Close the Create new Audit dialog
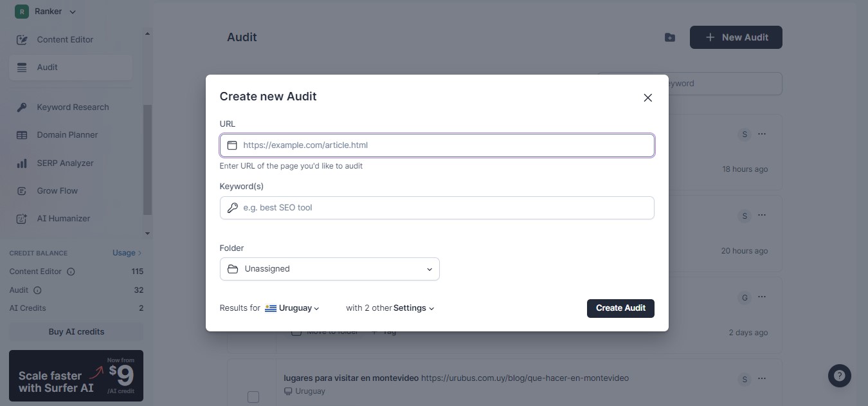 (x=647, y=98)
